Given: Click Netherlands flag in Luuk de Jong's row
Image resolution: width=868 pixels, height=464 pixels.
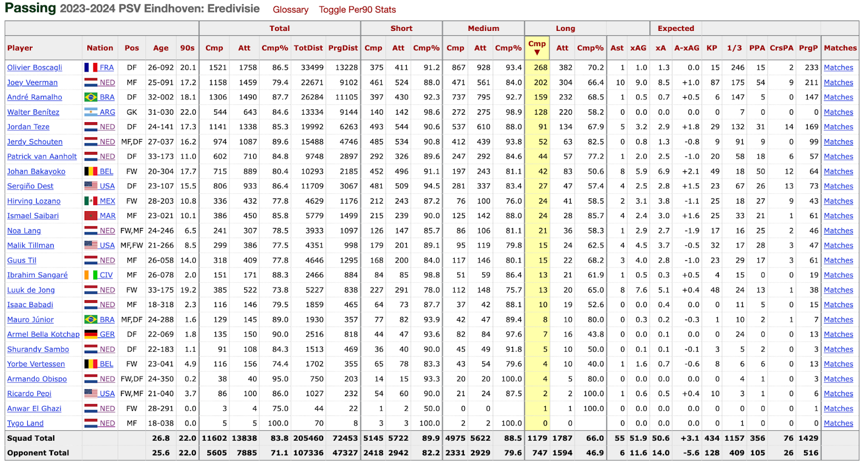Looking at the screenshot, I should 91,290.
